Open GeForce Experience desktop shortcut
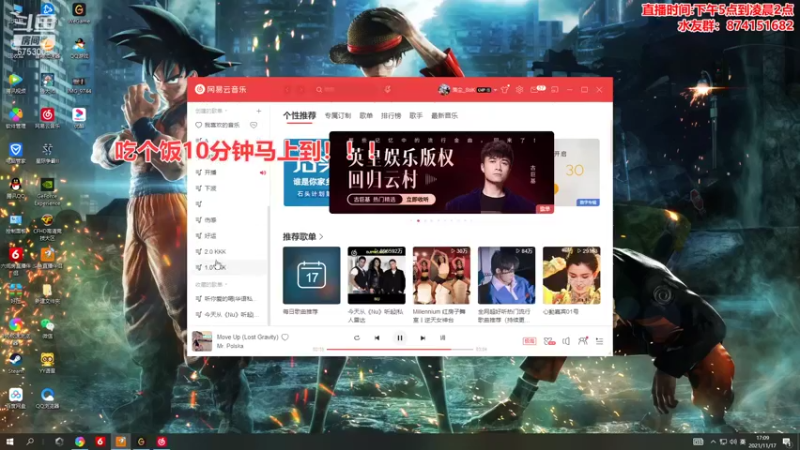The image size is (800, 450). [47, 191]
